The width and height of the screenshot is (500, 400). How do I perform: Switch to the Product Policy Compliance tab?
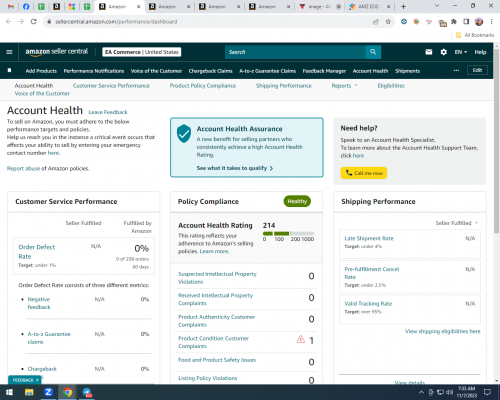click(203, 86)
